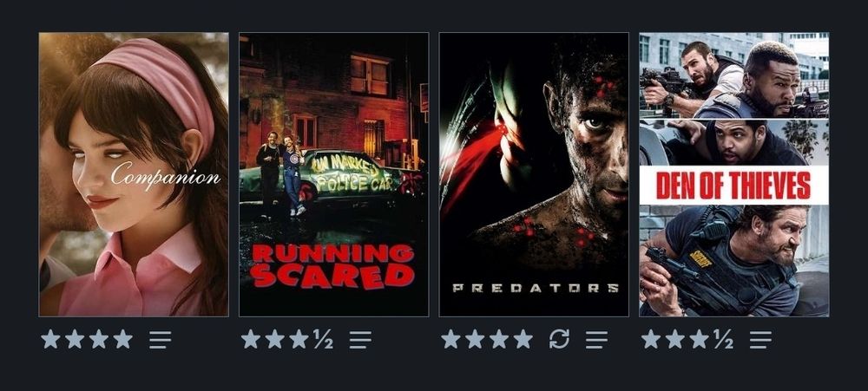Click the second star under Companion
This screenshot has width=868, height=391.
coord(75,339)
